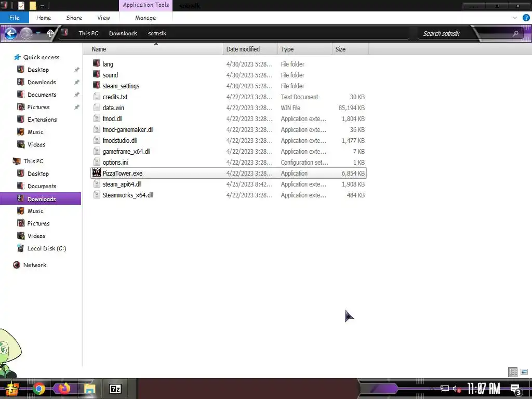Viewport: 532px width, 399px height.
Task: Click the search magnifier icon
Action: [x=515, y=33]
